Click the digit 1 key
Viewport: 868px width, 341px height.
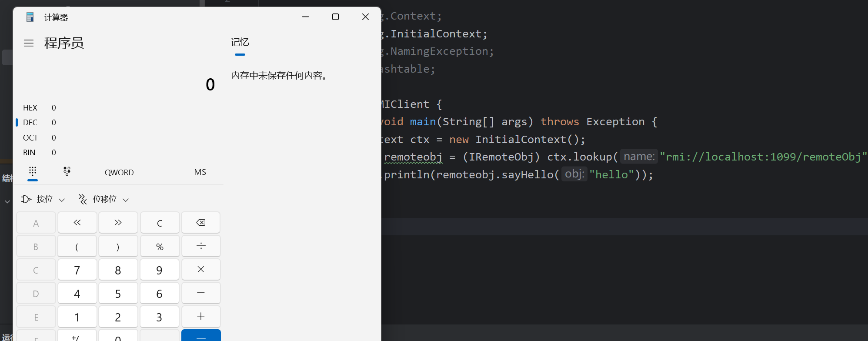tap(77, 317)
